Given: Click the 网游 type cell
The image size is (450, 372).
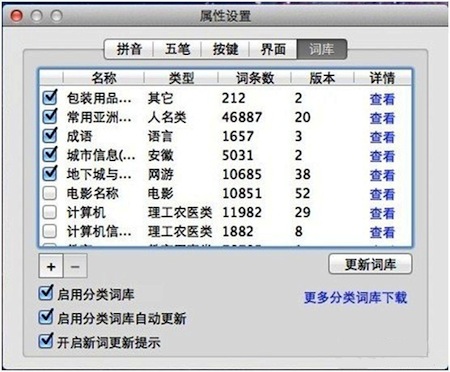Looking at the screenshot, I should click(161, 174).
